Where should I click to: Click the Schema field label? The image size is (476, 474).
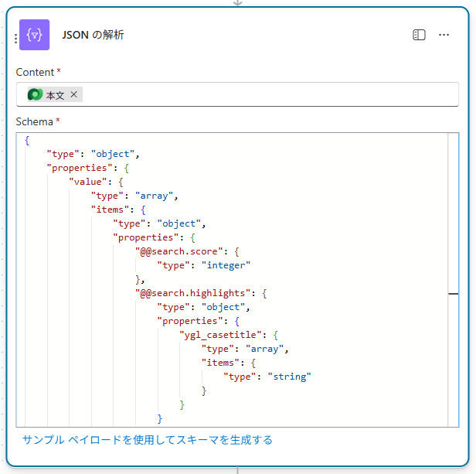click(x=35, y=121)
